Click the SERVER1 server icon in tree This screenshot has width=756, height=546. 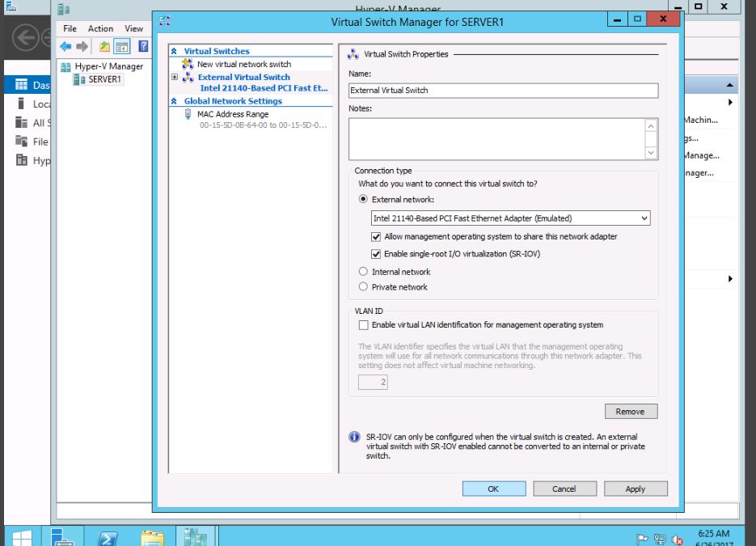(79, 79)
